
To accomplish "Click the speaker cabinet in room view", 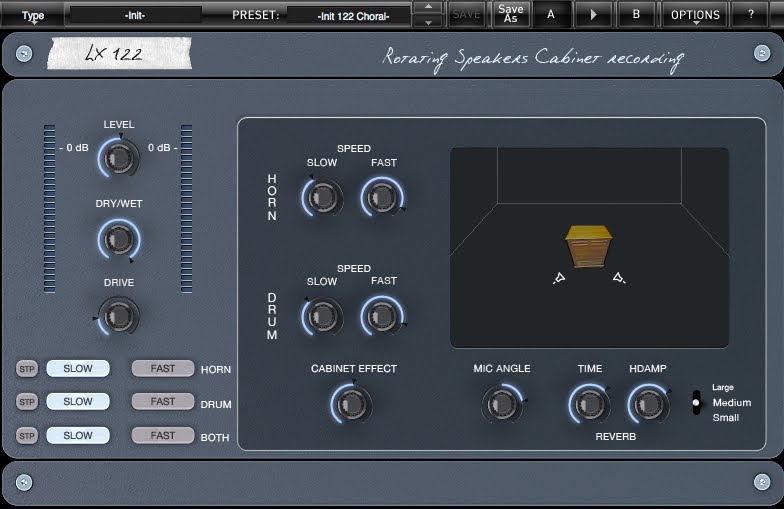I will pos(588,246).
